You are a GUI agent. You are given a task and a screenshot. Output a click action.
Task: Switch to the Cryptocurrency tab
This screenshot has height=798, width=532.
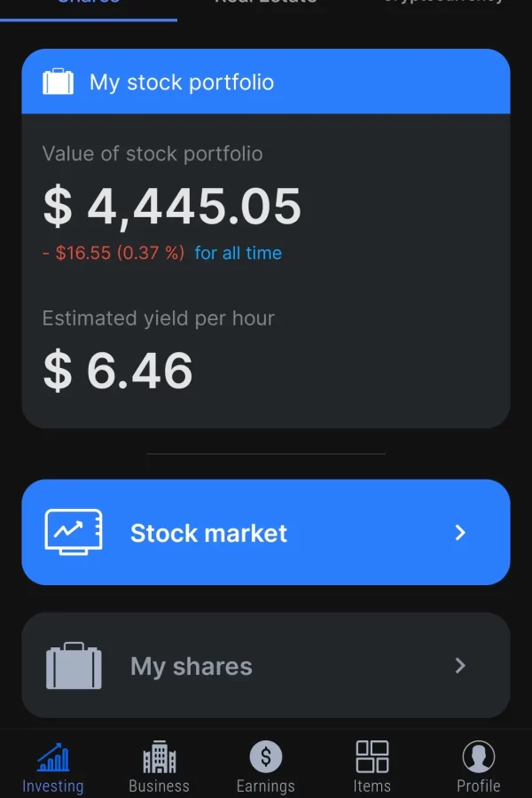point(443,4)
